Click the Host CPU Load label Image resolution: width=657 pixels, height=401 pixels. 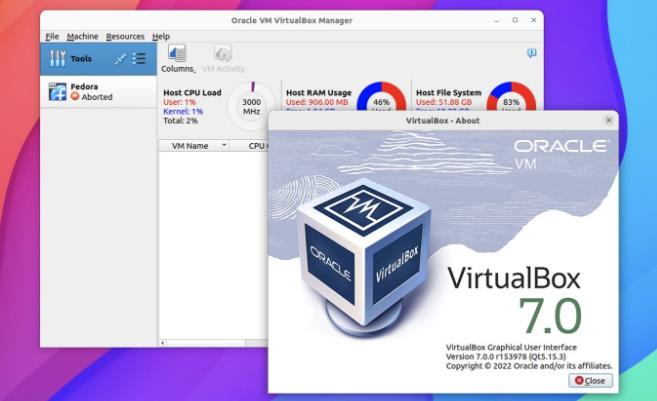coord(192,93)
